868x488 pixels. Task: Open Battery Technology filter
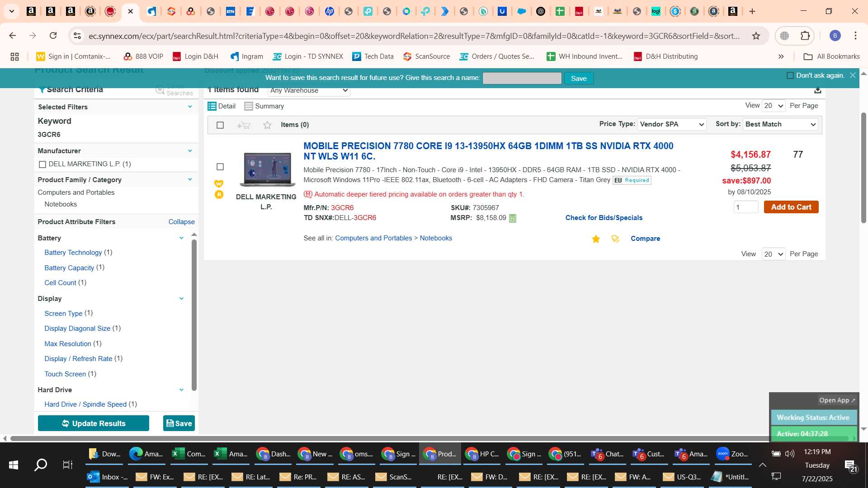(73, 253)
